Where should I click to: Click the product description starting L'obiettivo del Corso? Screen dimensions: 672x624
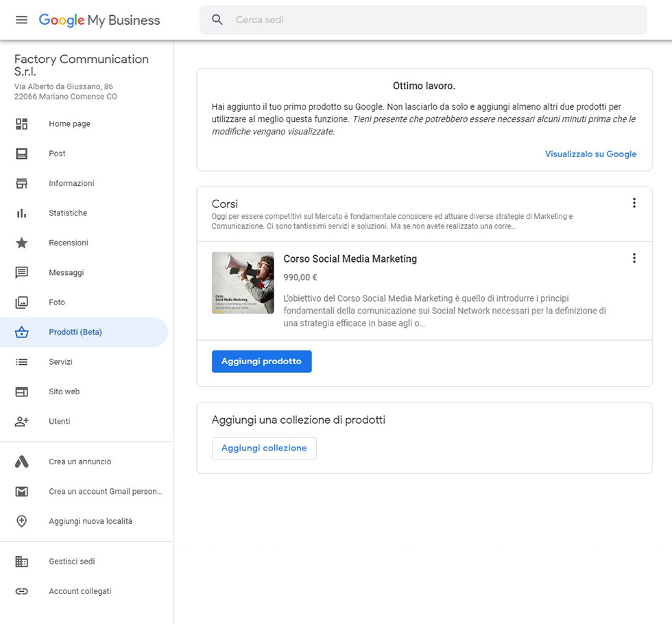coord(445,311)
